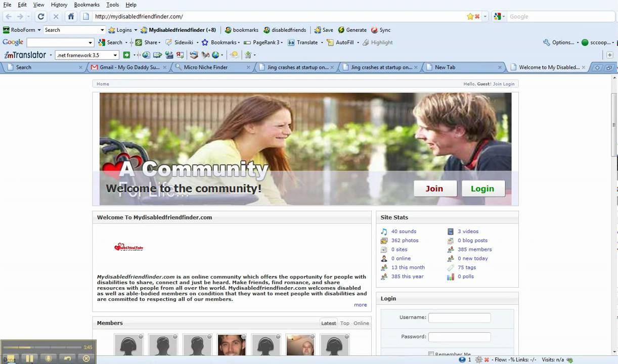Switch to the Micro Niche Finder tab

[x=212, y=67]
